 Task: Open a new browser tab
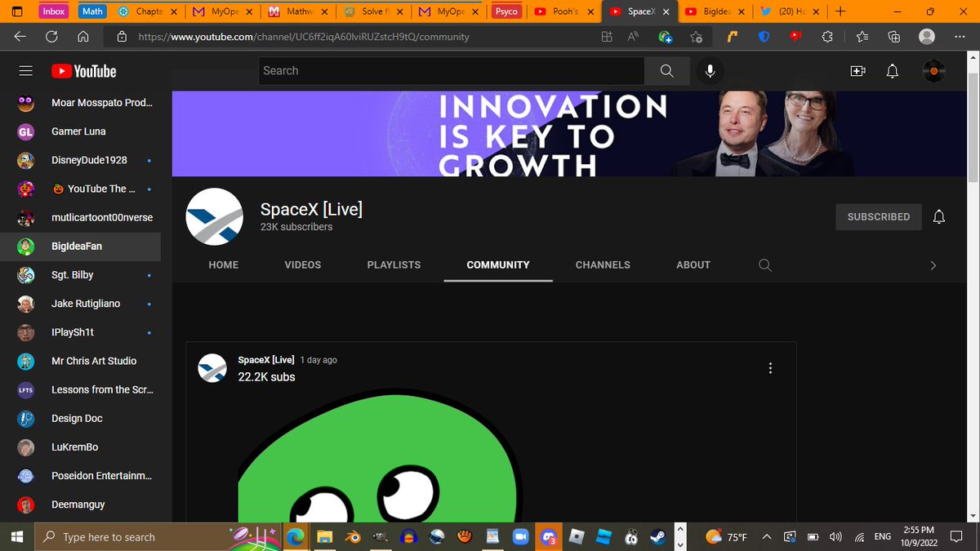[841, 11]
